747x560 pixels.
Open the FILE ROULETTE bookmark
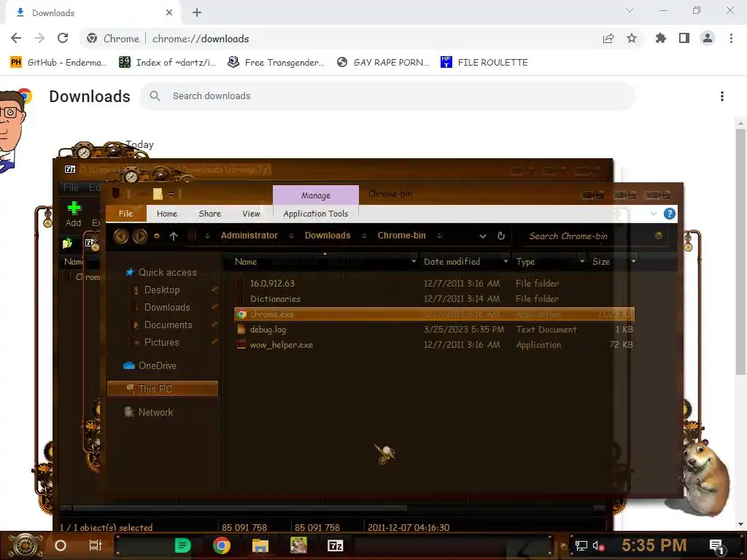[x=484, y=63]
